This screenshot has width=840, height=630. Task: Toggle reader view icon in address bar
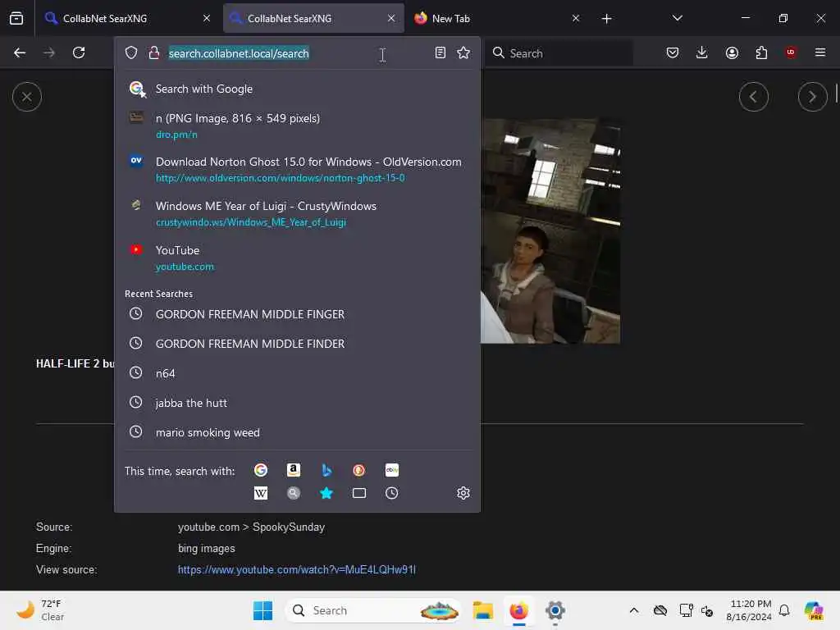[x=441, y=52]
